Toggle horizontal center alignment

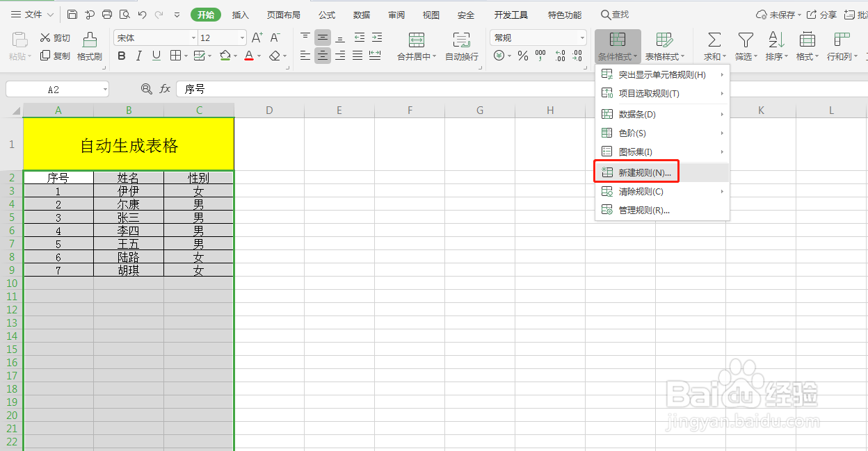323,56
